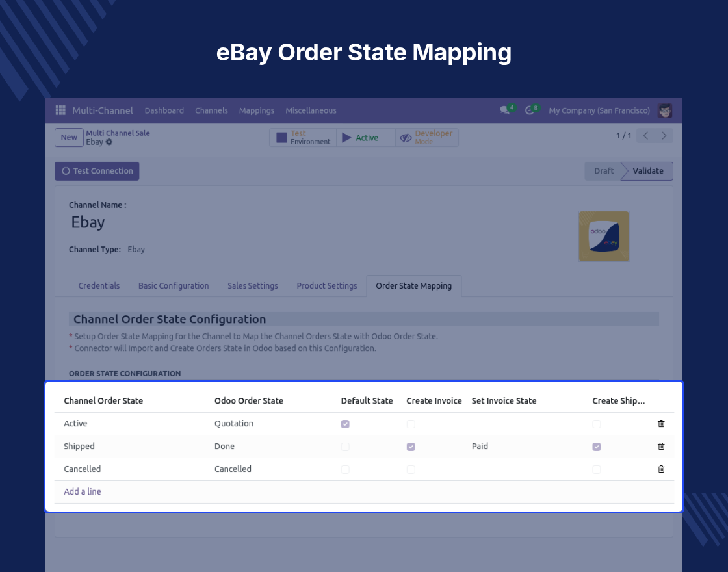The width and height of the screenshot is (728, 572).
Task: Open the Miscellaneous menu
Action: [x=311, y=110]
